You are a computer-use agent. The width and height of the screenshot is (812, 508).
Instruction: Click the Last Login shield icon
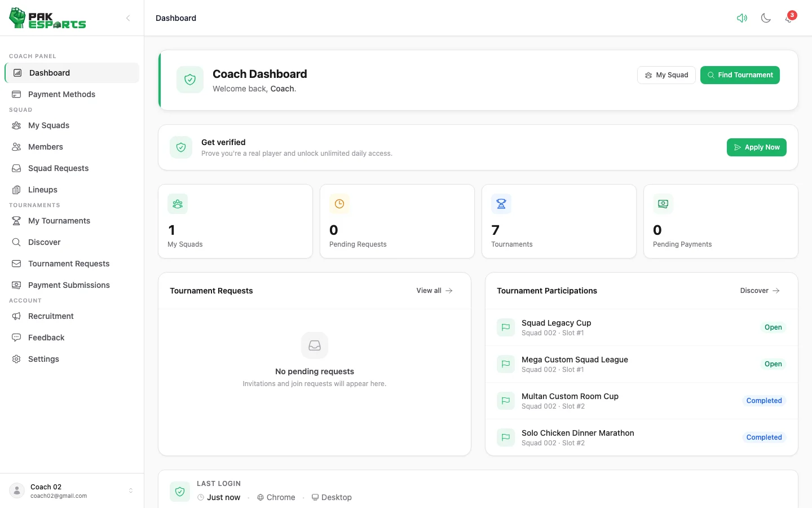coord(180,492)
